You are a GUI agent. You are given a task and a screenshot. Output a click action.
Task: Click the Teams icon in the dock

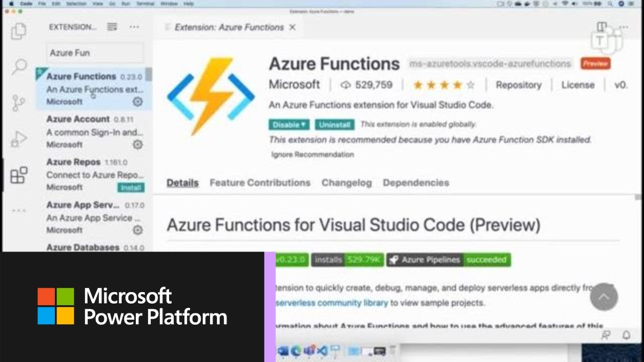(x=309, y=350)
